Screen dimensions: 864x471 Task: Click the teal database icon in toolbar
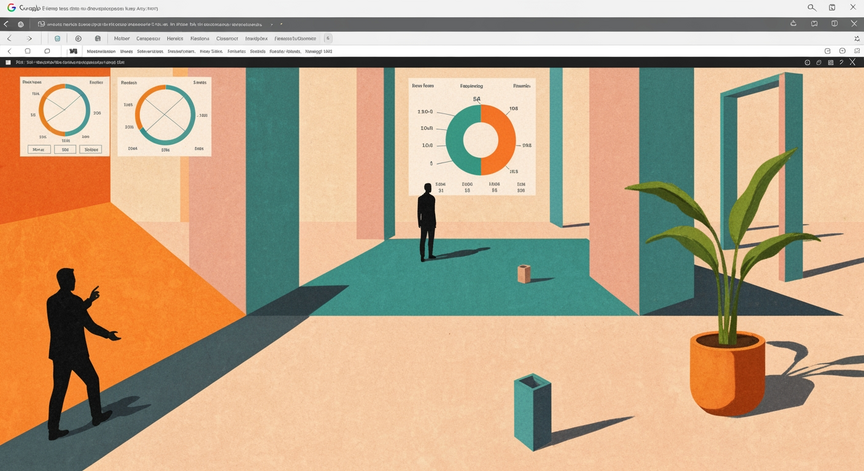(x=57, y=39)
